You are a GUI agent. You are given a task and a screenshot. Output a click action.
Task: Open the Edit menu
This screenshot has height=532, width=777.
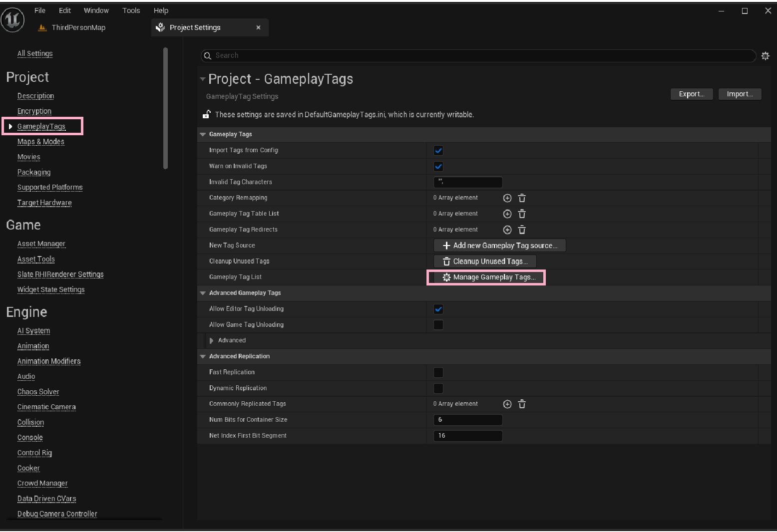[x=65, y=10]
